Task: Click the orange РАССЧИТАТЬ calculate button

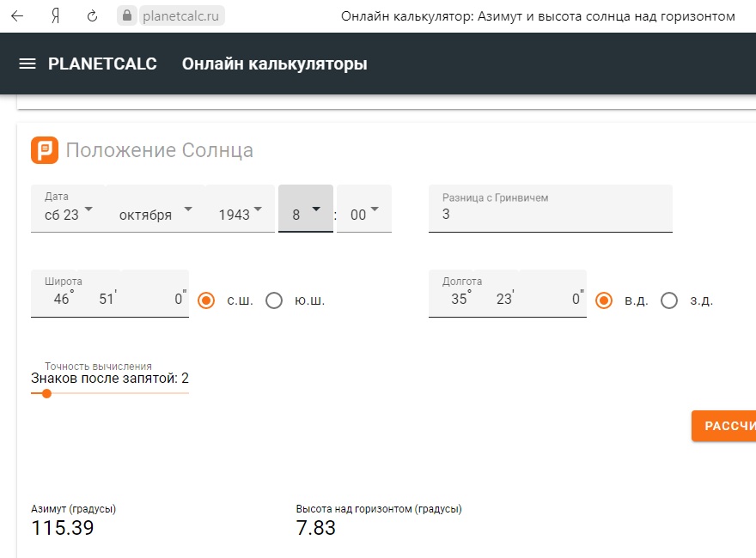Action: (x=723, y=426)
